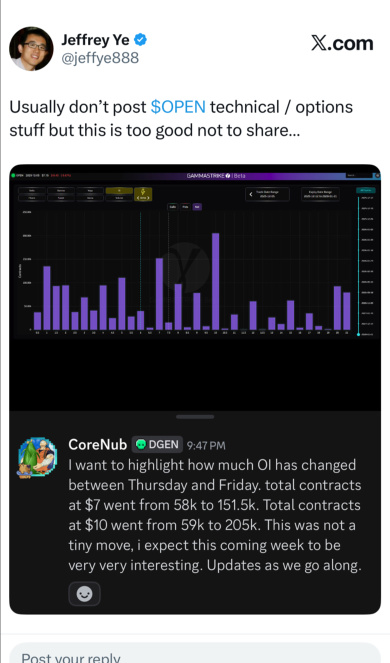Click the yellow lightning bolt button

(x=143, y=194)
